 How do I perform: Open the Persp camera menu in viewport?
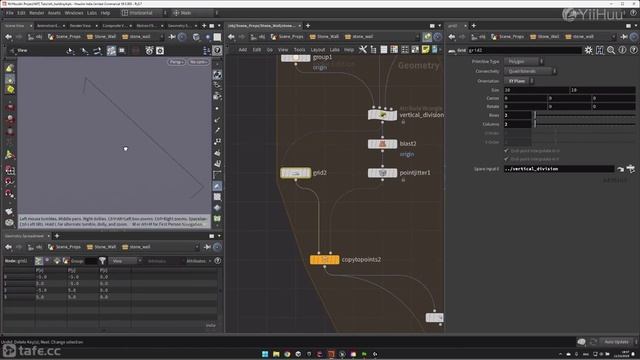[x=177, y=62]
